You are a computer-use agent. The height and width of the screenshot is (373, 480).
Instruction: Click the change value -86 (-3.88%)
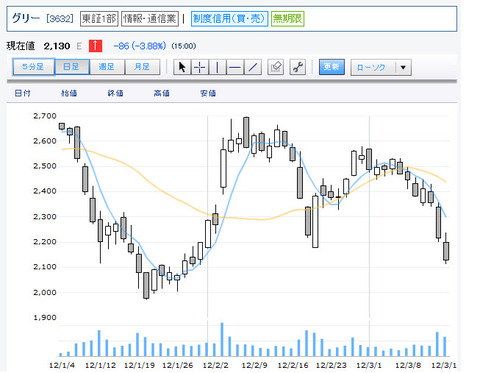coord(140,46)
